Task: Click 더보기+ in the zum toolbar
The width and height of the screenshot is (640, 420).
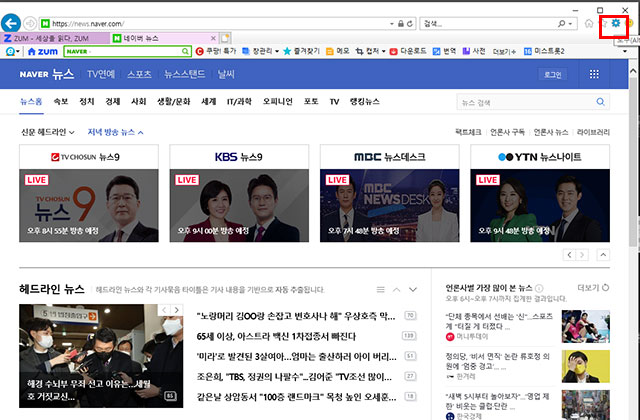Action: tap(504, 51)
